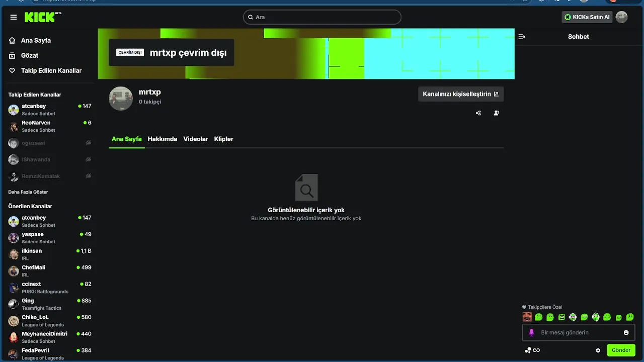Click the share channel icon
The height and width of the screenshot is (362, 644).
point(478,113)
